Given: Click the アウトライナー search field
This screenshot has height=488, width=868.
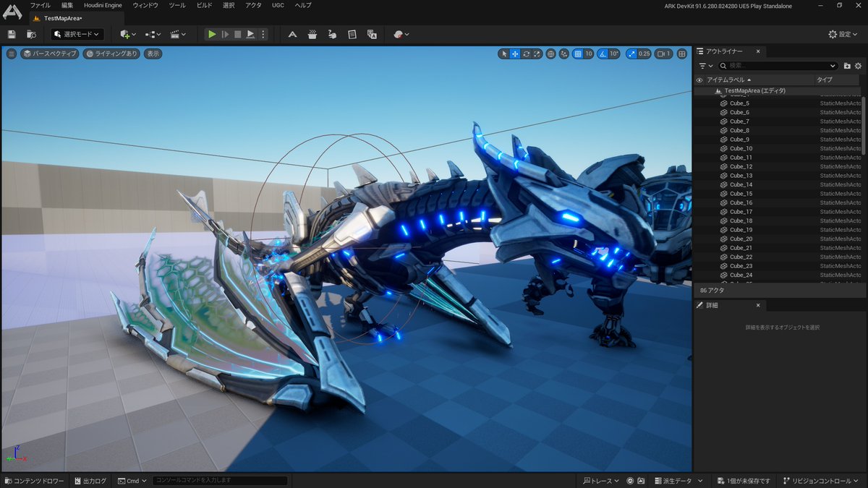Looking at the screenshot, I should (778, 66).
